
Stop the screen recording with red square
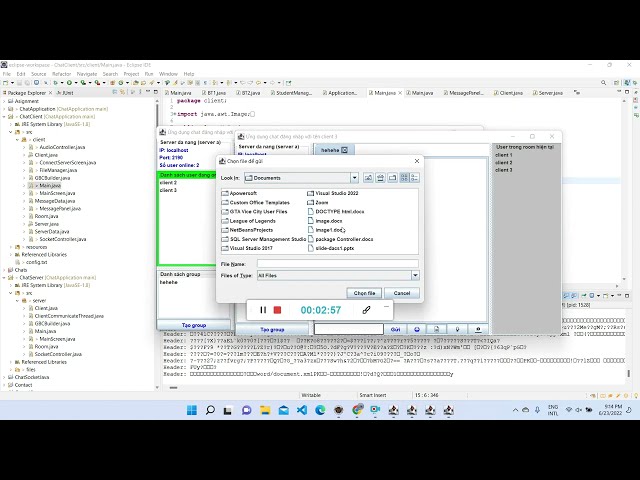pos(277,310)
